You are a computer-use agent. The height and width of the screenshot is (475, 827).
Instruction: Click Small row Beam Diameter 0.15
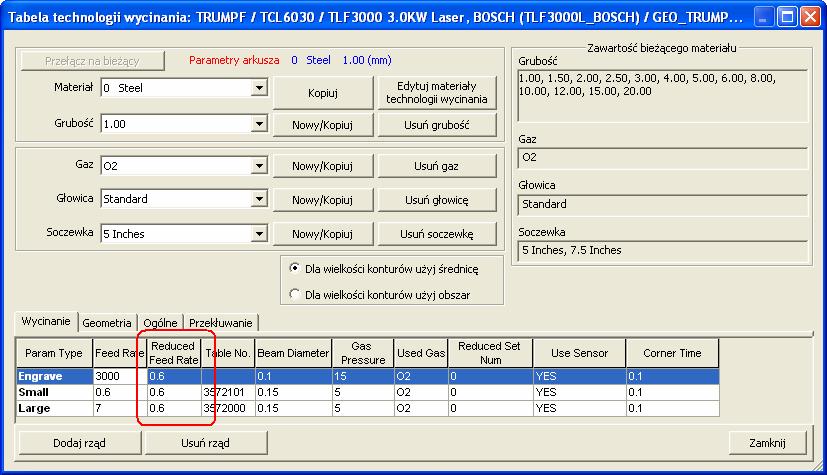pyautogui.click(x=293, y=392)
